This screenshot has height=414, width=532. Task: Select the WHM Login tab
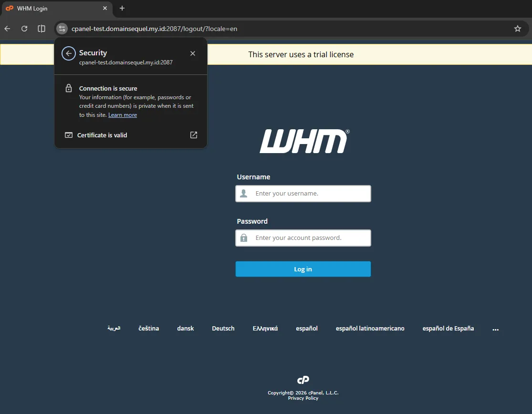coord(57,8)
